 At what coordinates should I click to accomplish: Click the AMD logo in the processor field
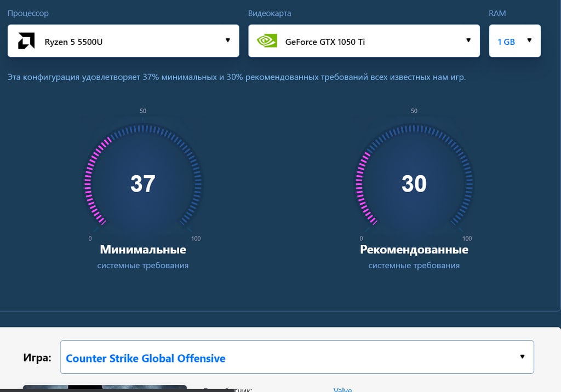pyautogui.click(x=26, y=41)
